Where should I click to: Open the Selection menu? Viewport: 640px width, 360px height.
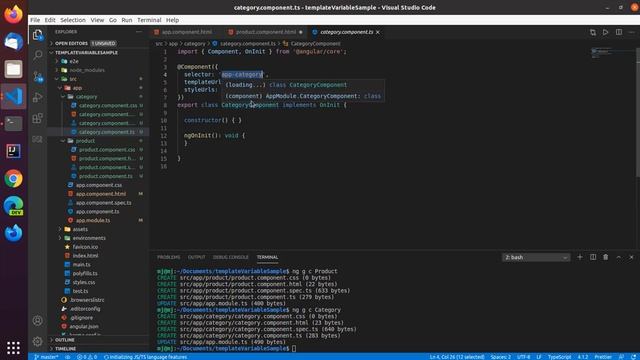tap(73, 20)
